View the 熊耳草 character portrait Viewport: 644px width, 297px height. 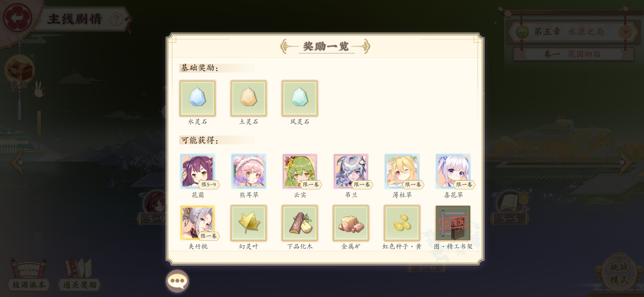point(249,171)
